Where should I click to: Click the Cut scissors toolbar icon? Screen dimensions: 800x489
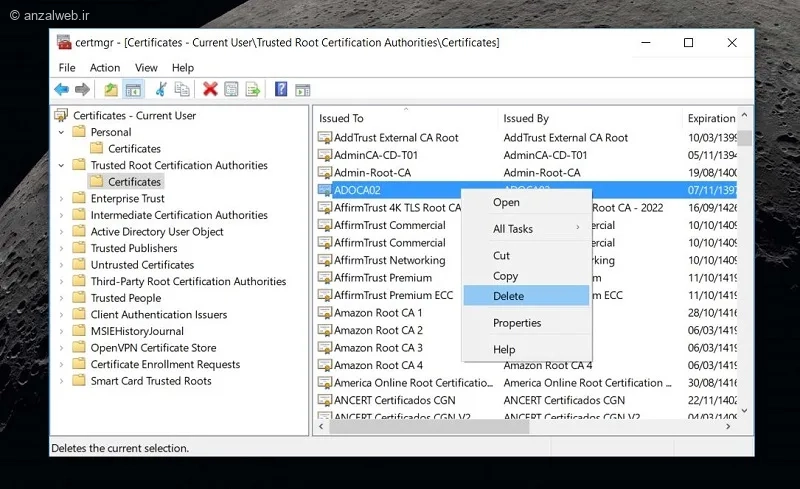pos(161,89)
